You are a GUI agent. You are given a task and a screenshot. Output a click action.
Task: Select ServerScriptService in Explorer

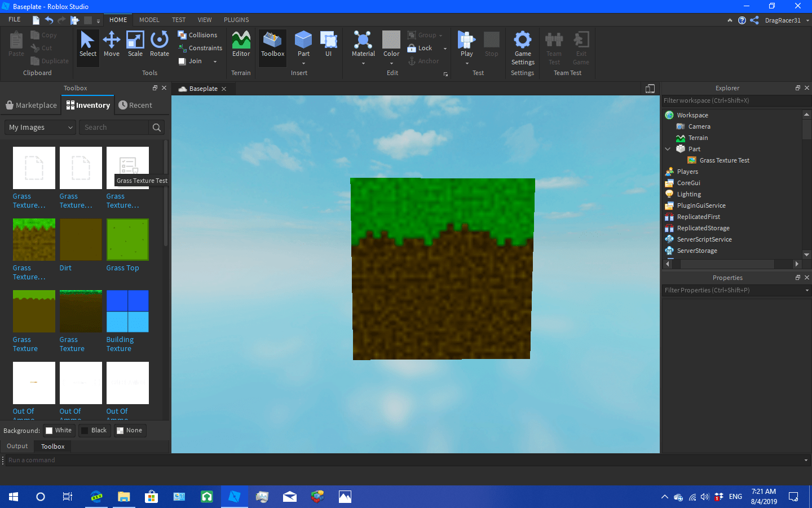click(704, 239)
